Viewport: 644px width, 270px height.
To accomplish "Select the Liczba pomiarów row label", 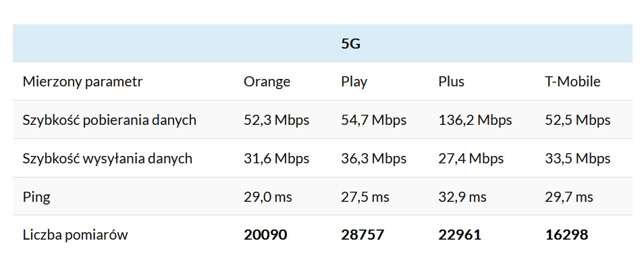I will tap(75, 235).
